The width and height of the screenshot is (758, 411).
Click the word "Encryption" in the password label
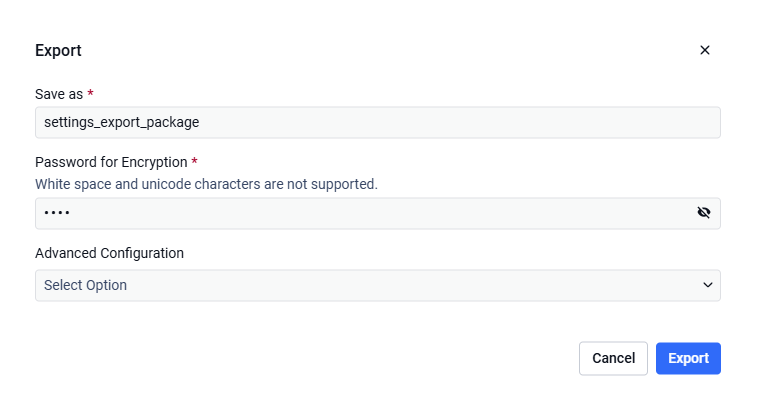(x=154, y=162)
